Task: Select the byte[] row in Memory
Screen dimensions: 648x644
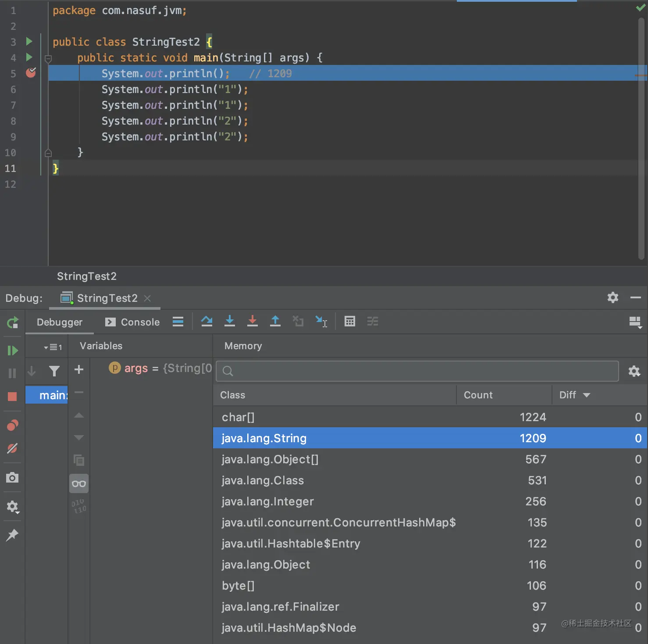Action: tap(430, 586)
